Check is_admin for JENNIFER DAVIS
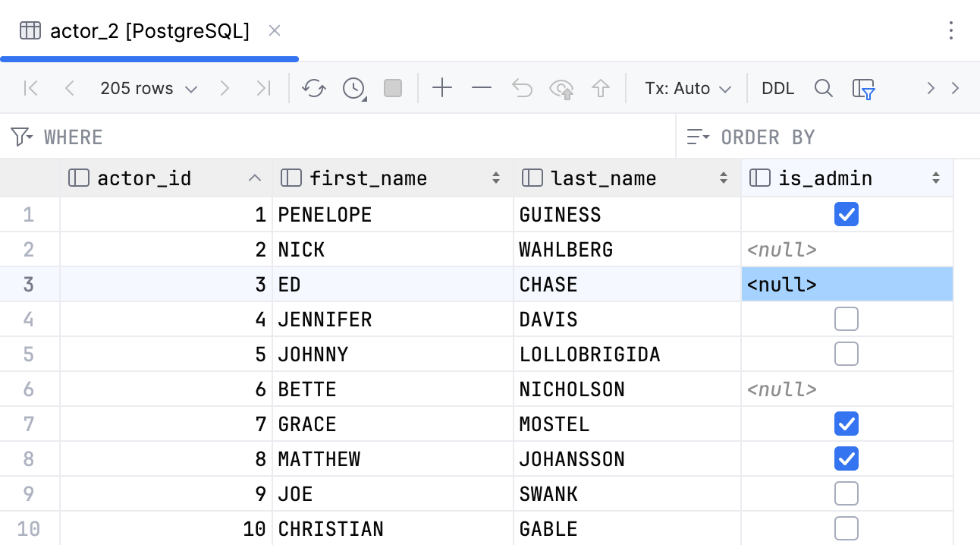 click(x=847, y=319)
